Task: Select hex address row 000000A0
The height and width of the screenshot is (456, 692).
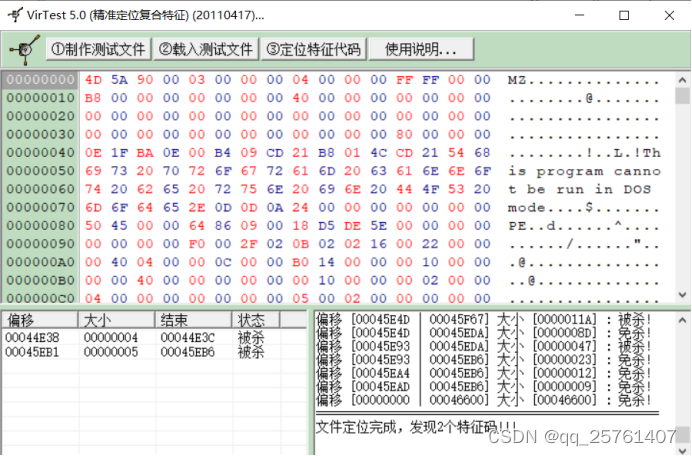Action: [x=40, y=262]
